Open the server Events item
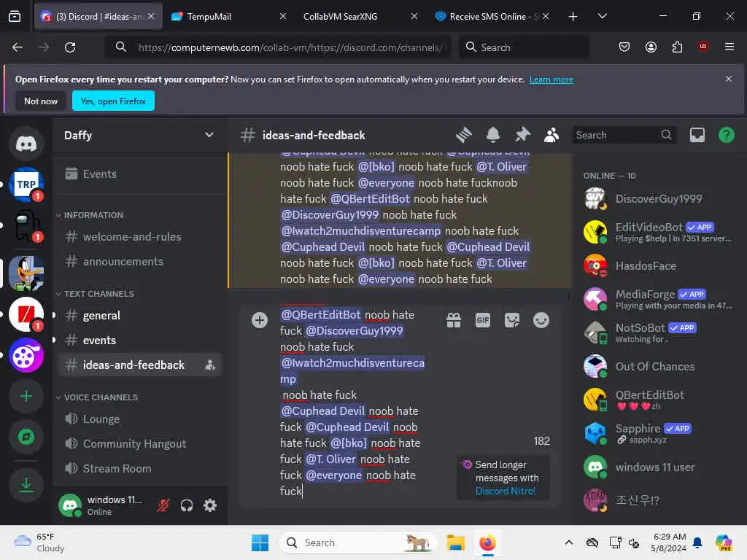This screenshot has width=747, height=560. pyautogui.click(x=140, y=174)
